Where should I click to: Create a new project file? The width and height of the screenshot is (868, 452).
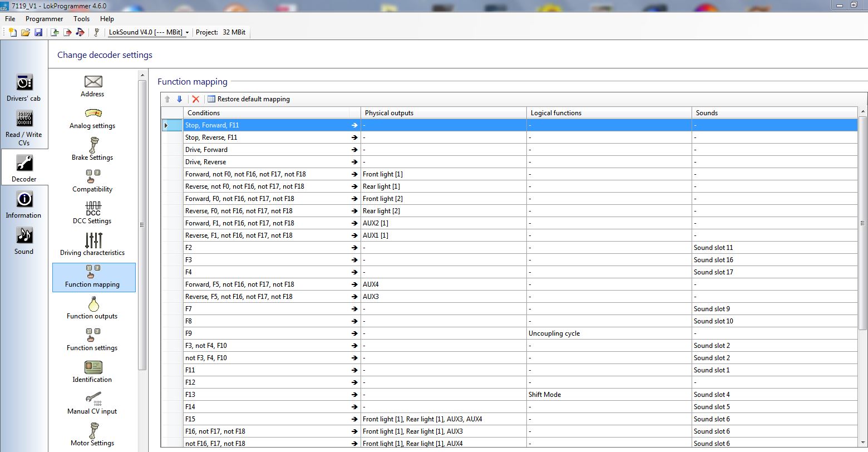click(x=13, y=32)
